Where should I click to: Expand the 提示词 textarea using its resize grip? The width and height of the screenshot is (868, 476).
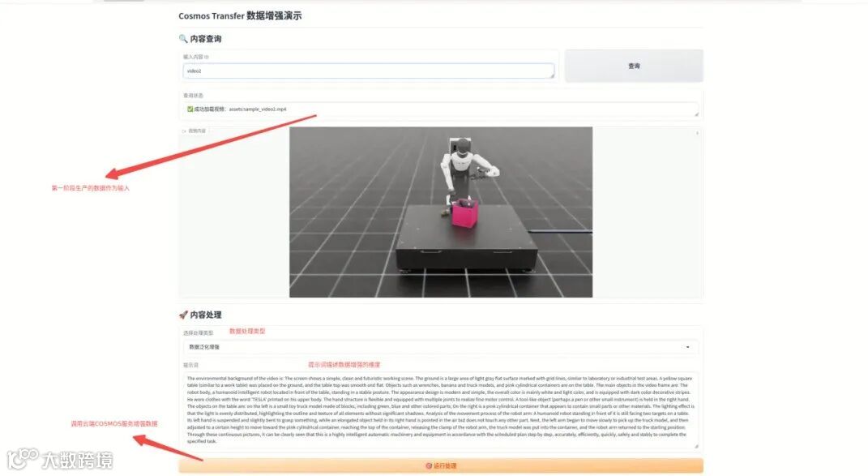[695, 447]
